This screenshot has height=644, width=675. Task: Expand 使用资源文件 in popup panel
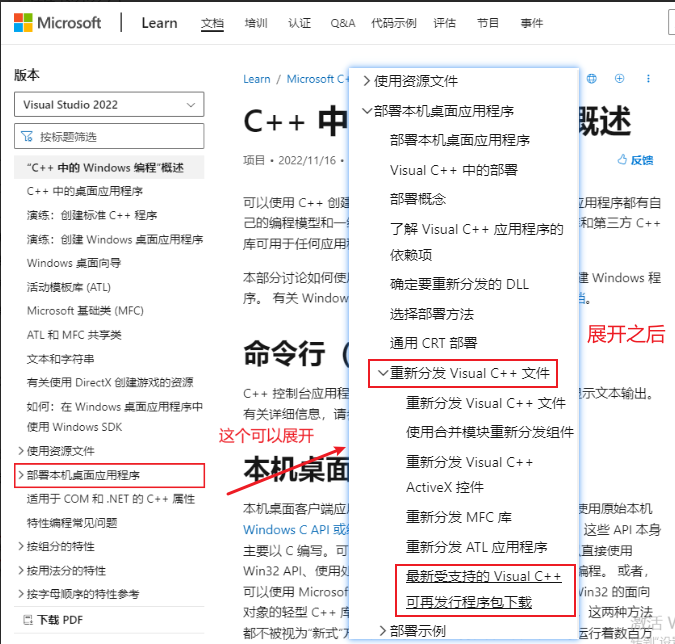tap(367, 81)
